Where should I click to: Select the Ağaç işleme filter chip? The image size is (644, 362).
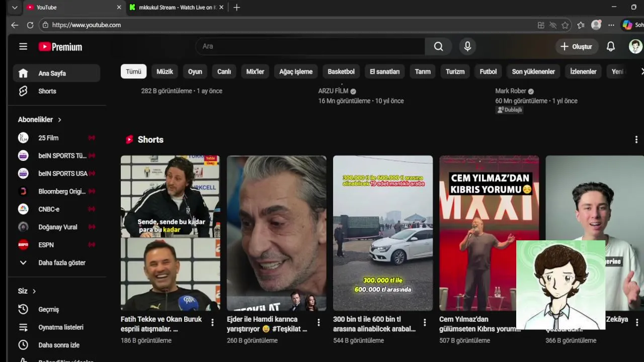coord(296,71)
